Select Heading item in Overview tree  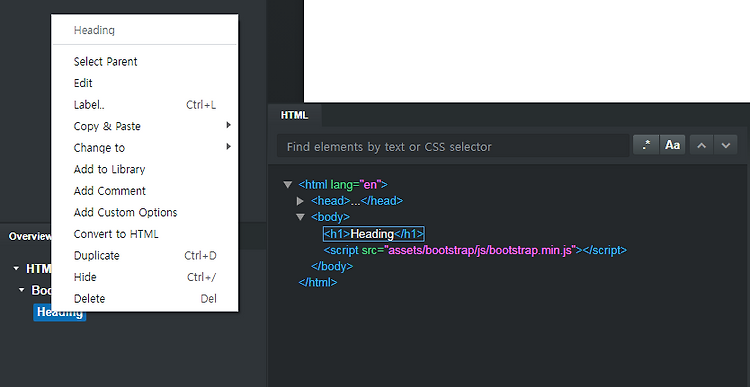point(60,312)
